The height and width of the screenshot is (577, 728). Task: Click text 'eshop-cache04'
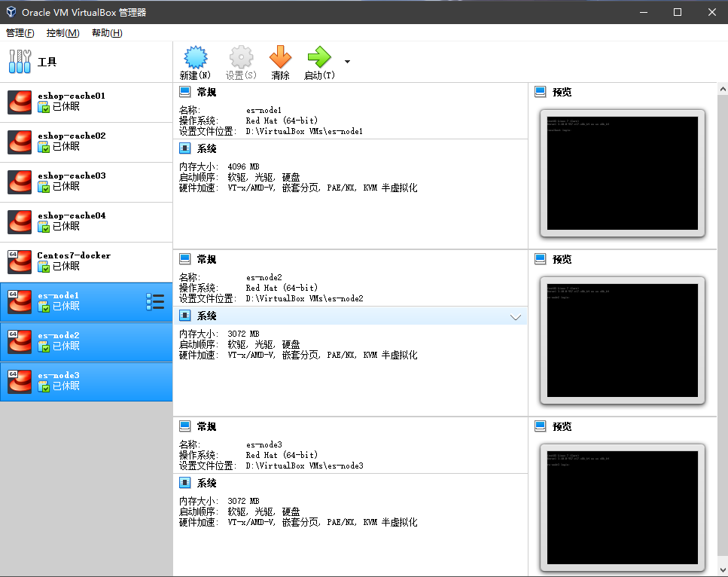coord(72,215)
